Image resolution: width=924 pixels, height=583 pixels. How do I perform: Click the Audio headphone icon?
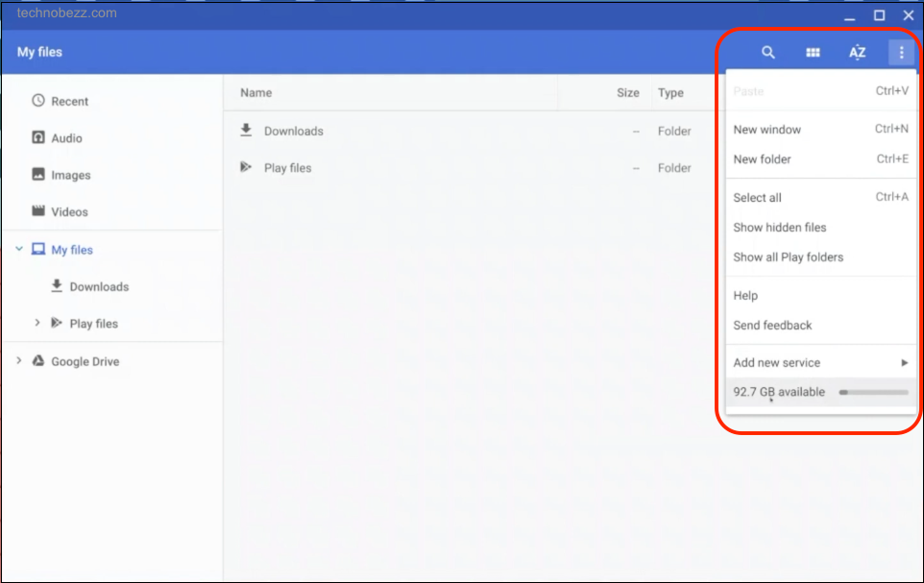(38, 137)
